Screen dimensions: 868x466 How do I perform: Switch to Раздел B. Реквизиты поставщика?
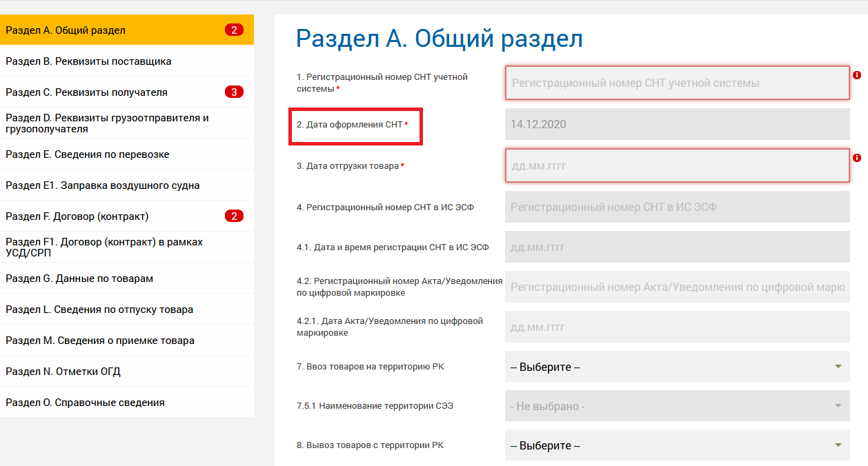(127, 61)
